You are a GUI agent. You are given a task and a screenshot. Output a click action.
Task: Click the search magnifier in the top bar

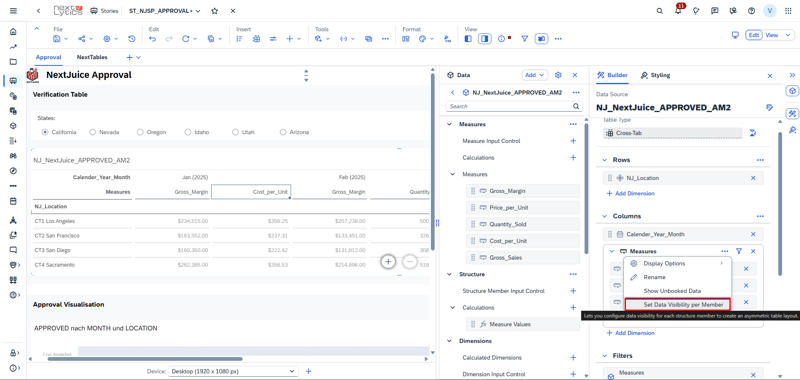(x=660, y=11)
